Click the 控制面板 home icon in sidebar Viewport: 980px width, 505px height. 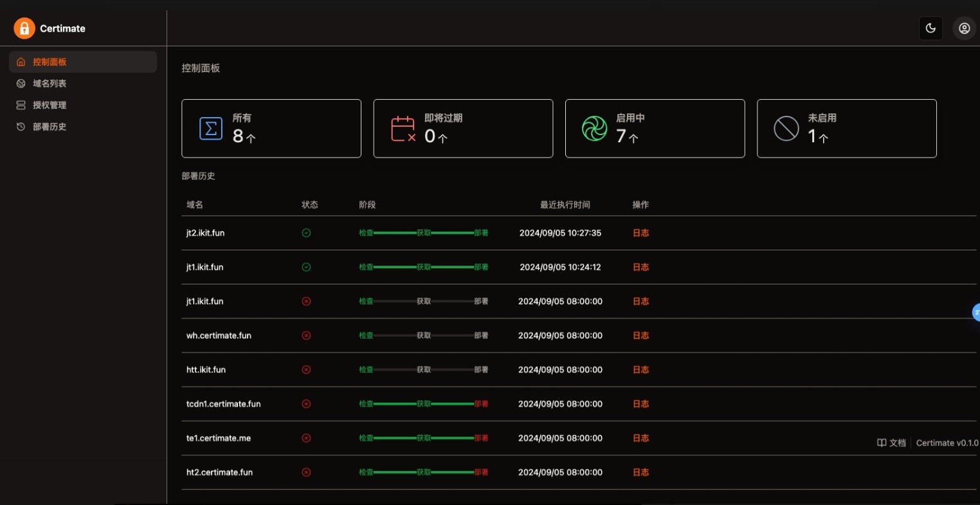tap(21, 62)
